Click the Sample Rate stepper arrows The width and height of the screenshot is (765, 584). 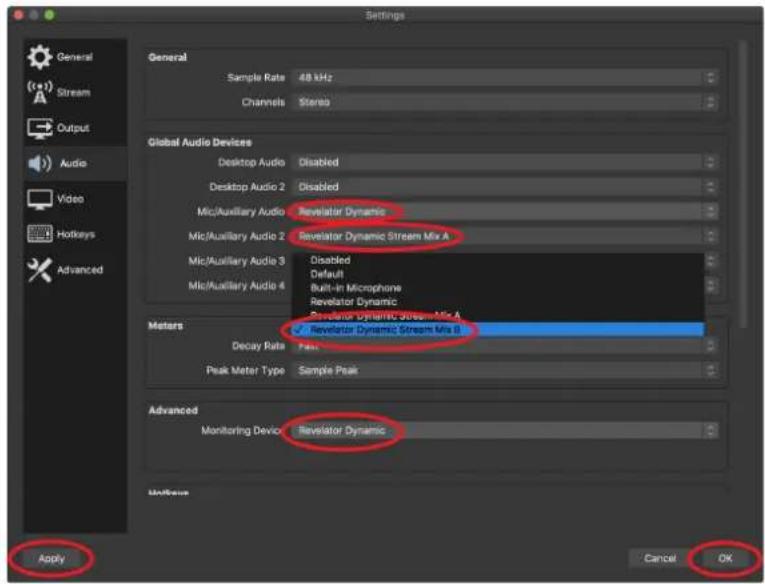click(x=711, y=78)
